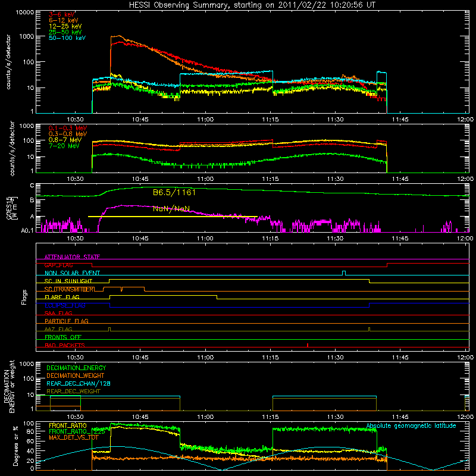Select the A0.1 y-axis label in GOES plot
The height and width of the screenshot is (476, 476).
27,231
